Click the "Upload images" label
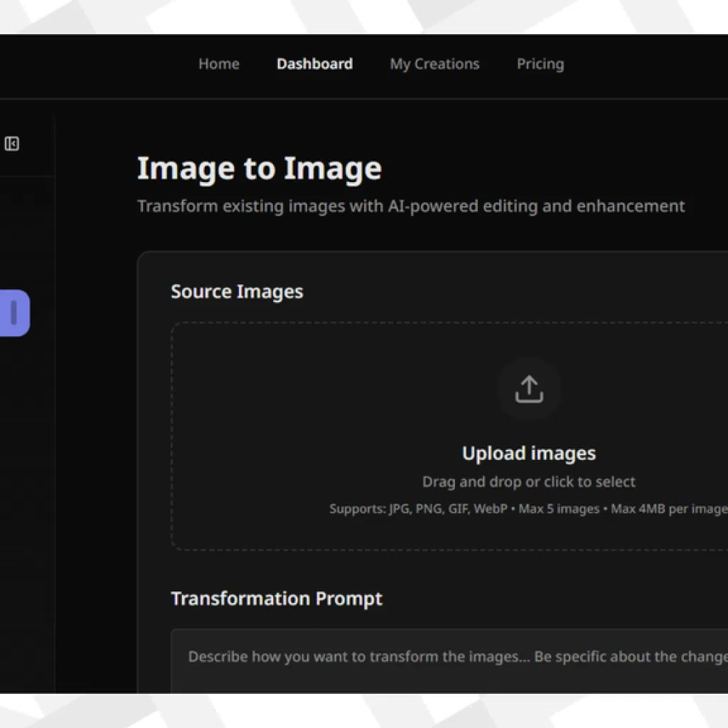The image size is (728, 728). (528, 453)
